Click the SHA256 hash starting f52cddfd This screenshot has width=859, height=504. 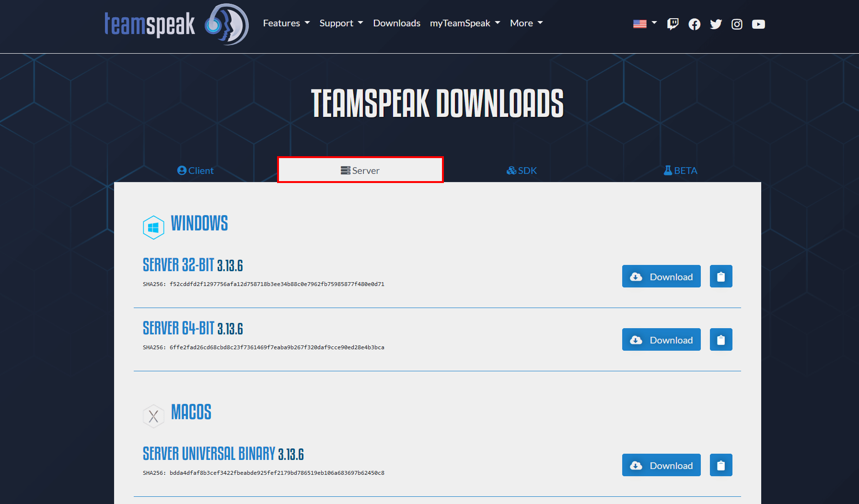coord(277,284)
